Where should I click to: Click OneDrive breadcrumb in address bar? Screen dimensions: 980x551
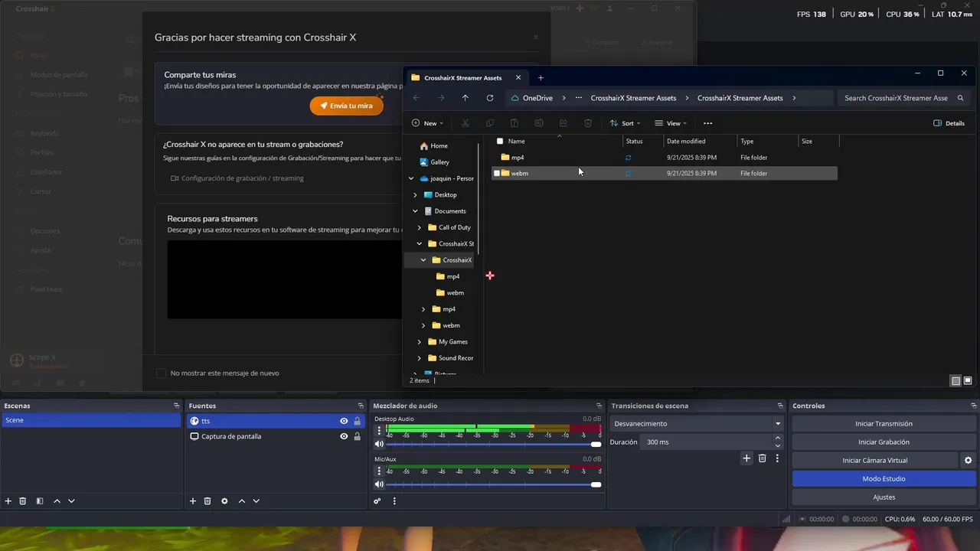click(x=537, y=98)
